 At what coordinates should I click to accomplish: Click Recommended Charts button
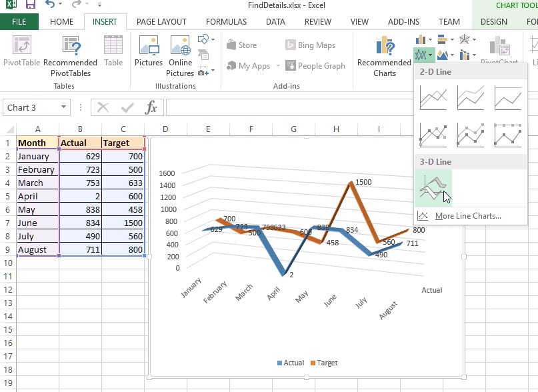(x=384, y=57)
